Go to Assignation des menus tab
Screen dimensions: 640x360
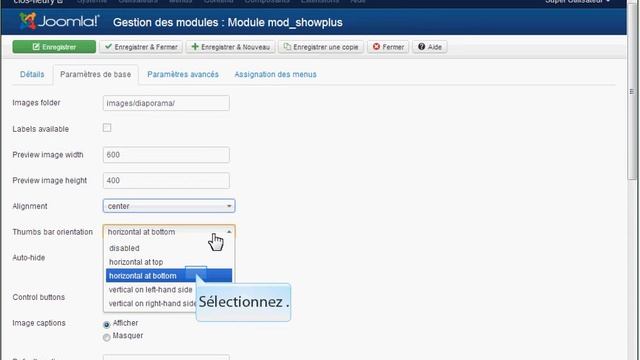(275, 74)
